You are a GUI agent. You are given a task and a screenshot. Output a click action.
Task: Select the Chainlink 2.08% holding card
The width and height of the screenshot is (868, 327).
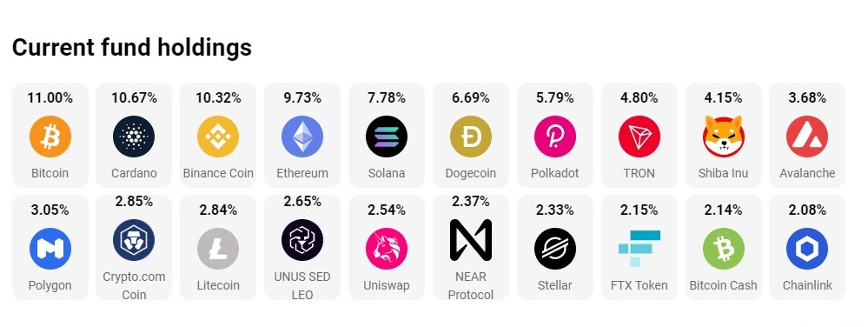tap(807, 247)
